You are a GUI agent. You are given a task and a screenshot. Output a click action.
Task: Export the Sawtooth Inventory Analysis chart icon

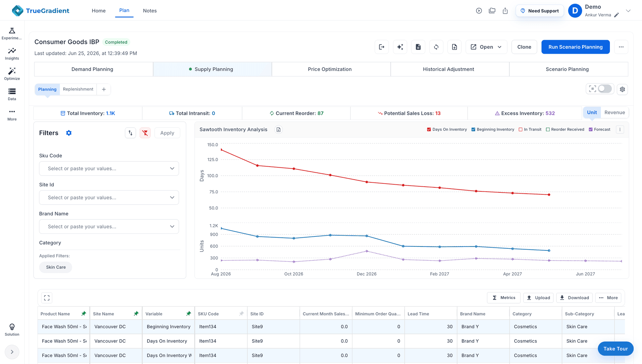279,130
